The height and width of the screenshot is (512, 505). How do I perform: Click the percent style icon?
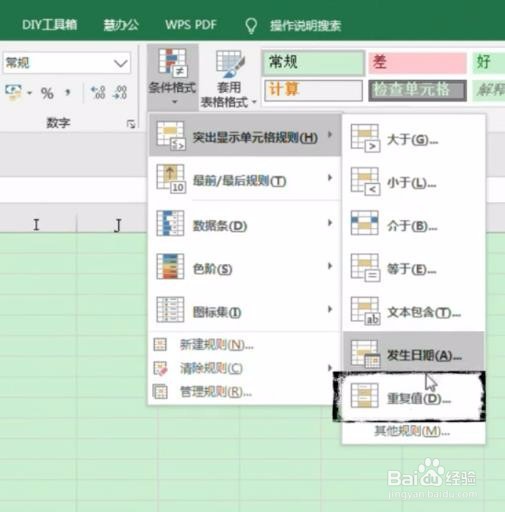tap(47, 93)
